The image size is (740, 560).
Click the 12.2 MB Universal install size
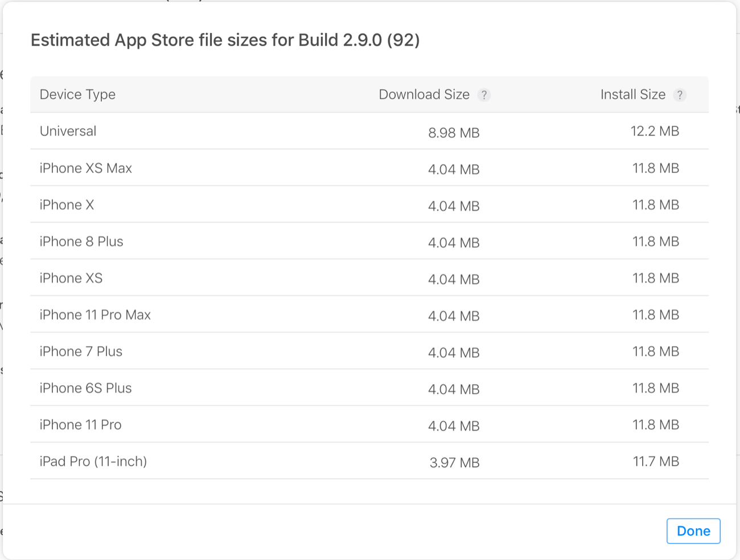click(655, 131)
